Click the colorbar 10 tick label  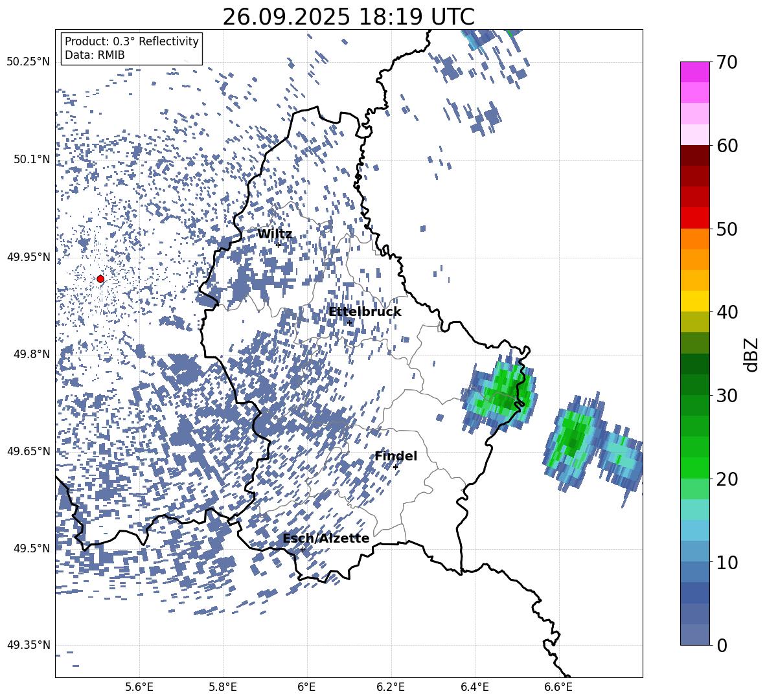coord(727,562)
